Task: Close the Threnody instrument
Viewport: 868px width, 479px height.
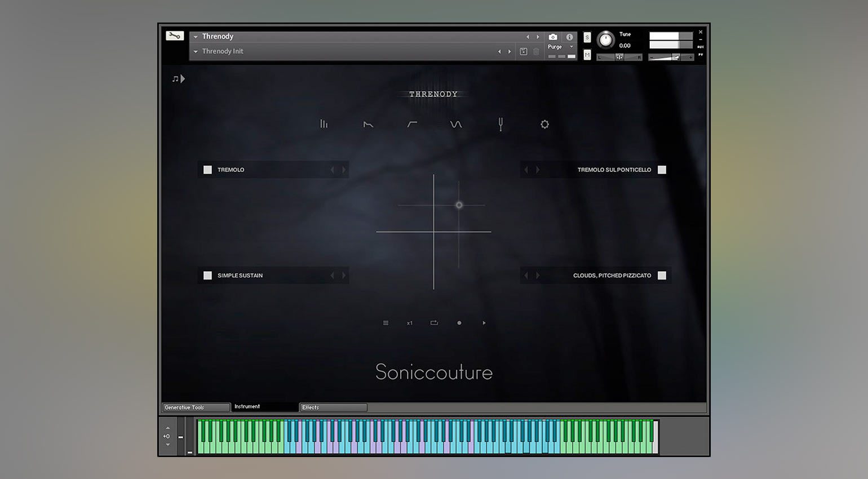Action: (x=701, y=32)
